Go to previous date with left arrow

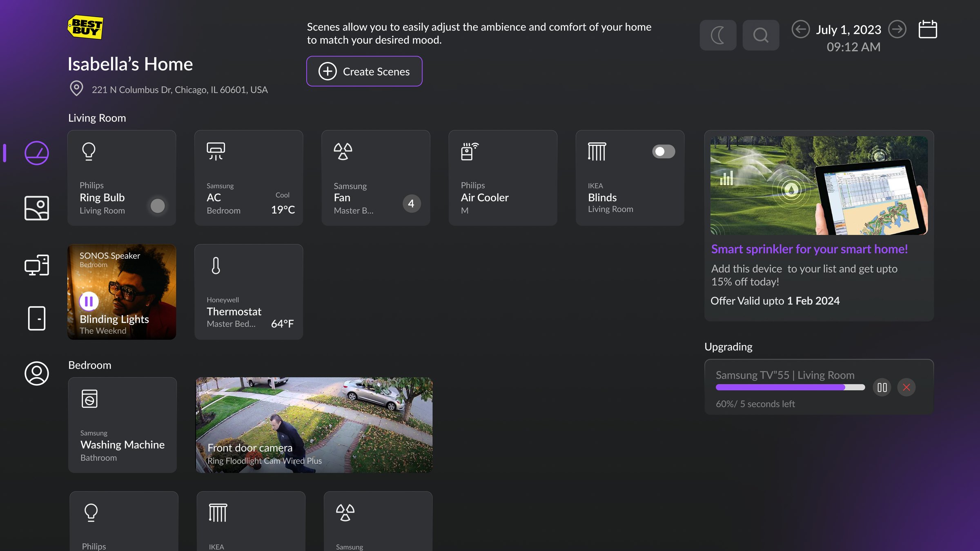pos(800,29)
